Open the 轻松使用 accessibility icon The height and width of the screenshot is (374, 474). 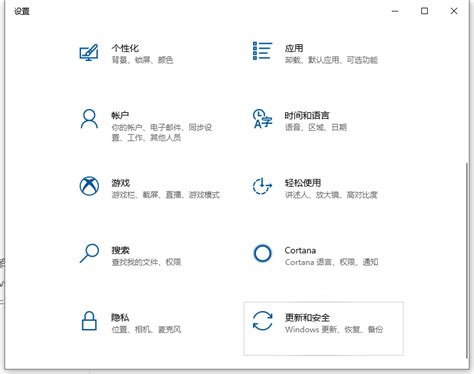click(262, 186)
